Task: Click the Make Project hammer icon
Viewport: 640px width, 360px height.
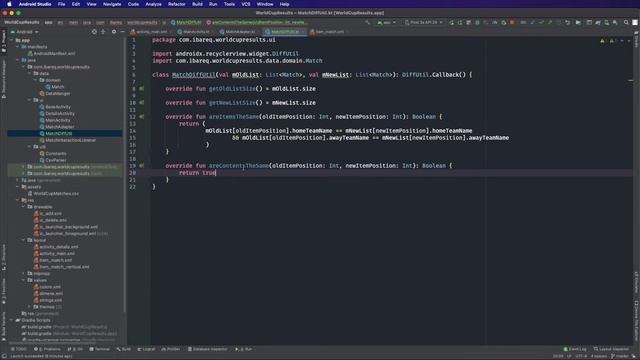Action: (368, 22)
